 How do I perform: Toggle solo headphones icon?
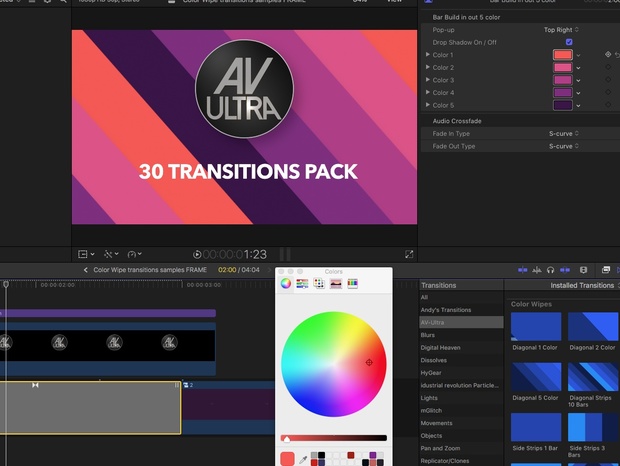(550, 270)
